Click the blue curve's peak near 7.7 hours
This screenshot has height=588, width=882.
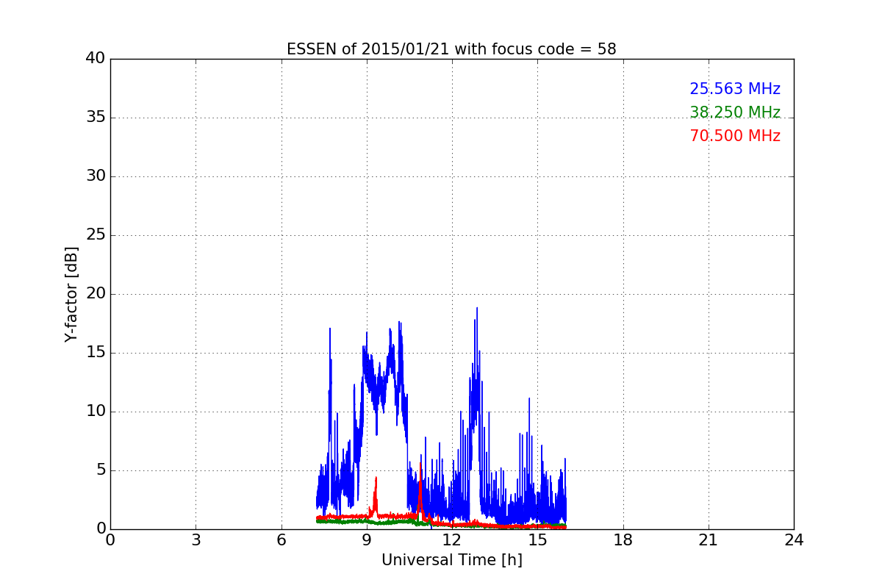[330, 330]
